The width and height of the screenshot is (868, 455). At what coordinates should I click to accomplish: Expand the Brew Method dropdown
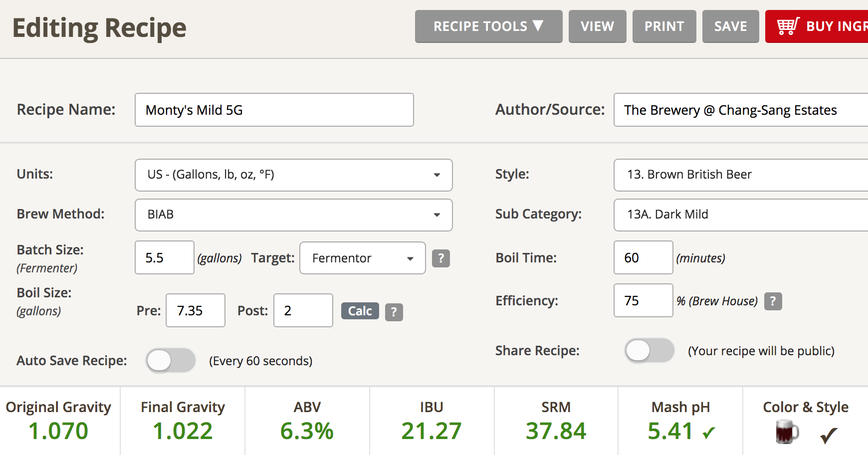[293, 215]
